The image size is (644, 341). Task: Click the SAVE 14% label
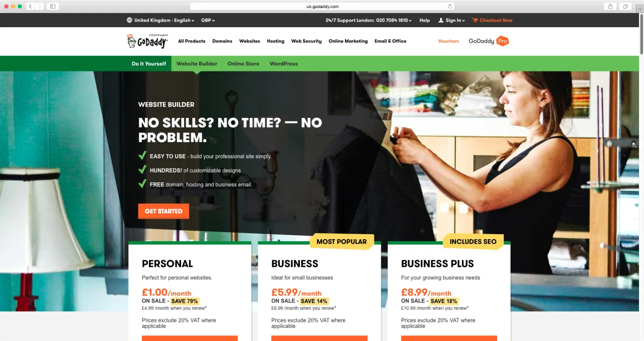314,301
